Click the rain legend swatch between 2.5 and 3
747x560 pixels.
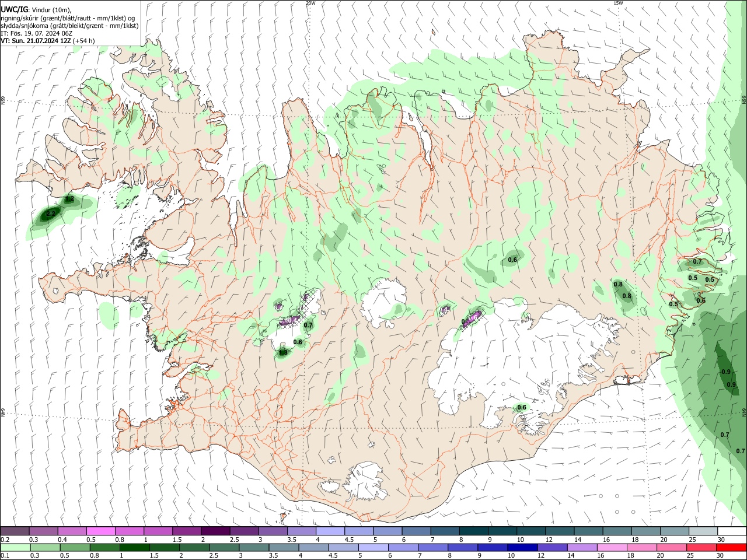point(224,547)
